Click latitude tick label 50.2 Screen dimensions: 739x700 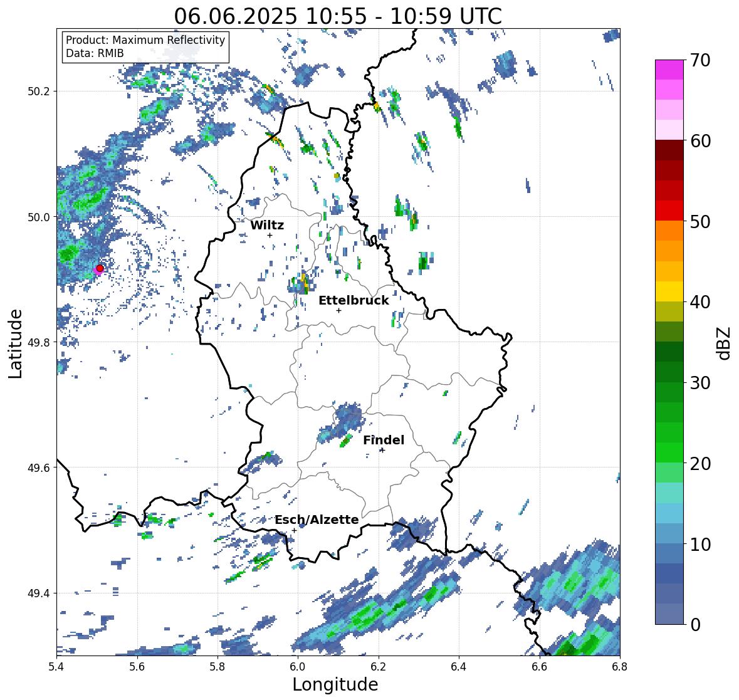(39, 91)
